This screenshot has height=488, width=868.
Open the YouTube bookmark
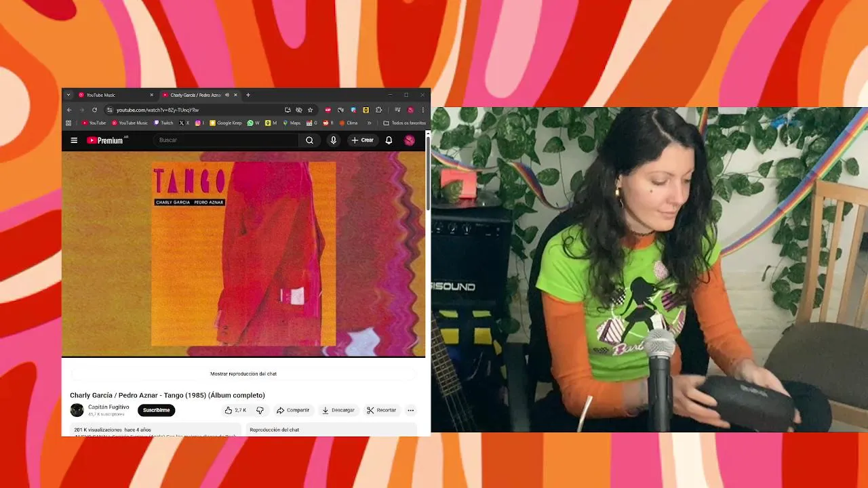pyautogui.click(x=94, y=123)
